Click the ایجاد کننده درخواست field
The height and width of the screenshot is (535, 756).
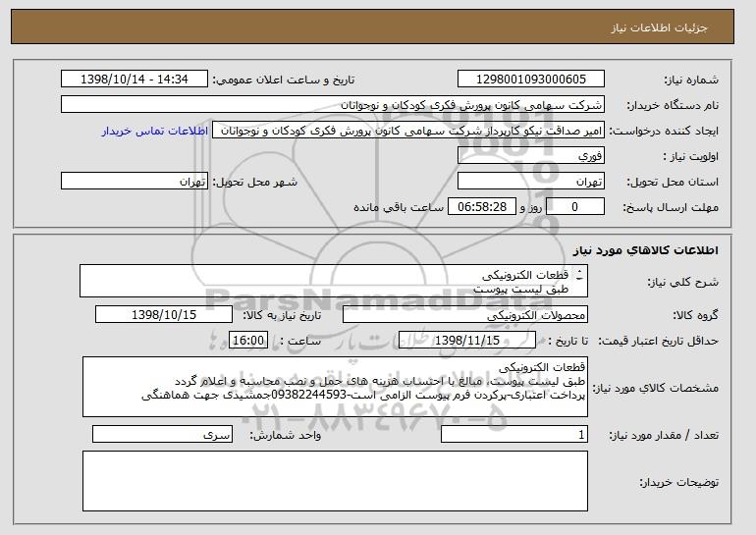point(408,131)
